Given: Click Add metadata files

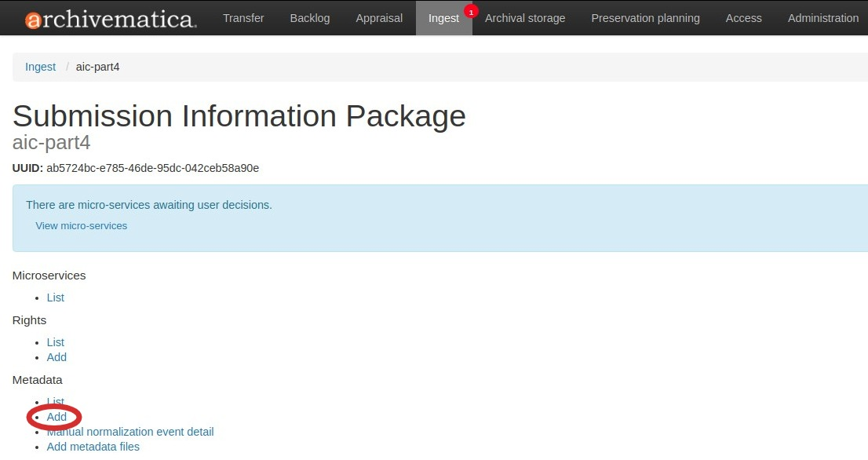Looking at the screenshot, I should (x=93, y=447).
